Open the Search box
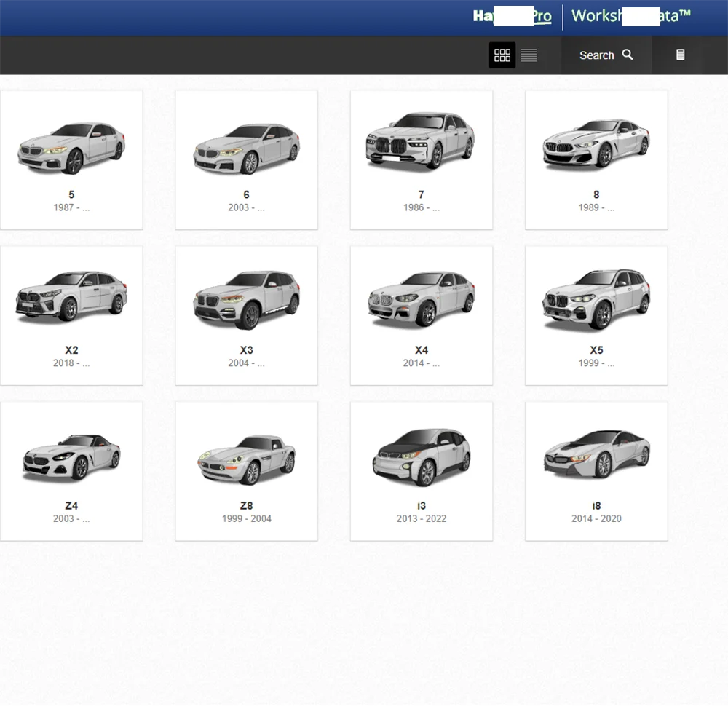 pyautogui.click(x=606, y=55)
